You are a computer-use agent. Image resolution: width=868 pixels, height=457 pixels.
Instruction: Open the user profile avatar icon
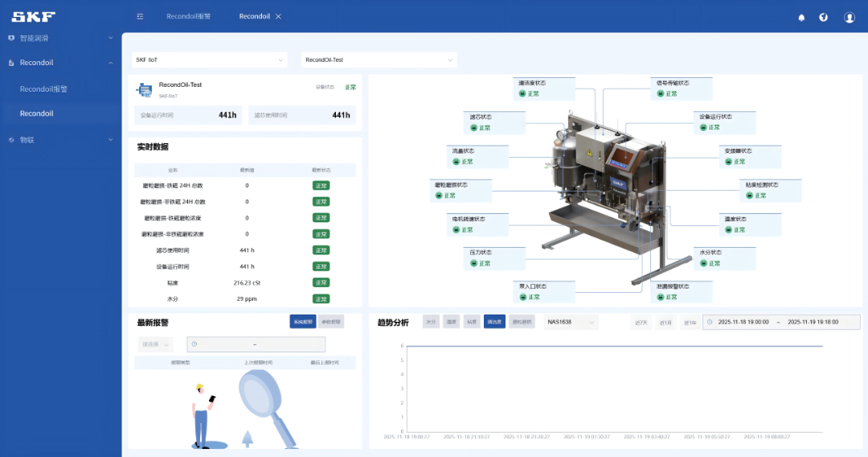pyautogui.click(x=850, y=18)
